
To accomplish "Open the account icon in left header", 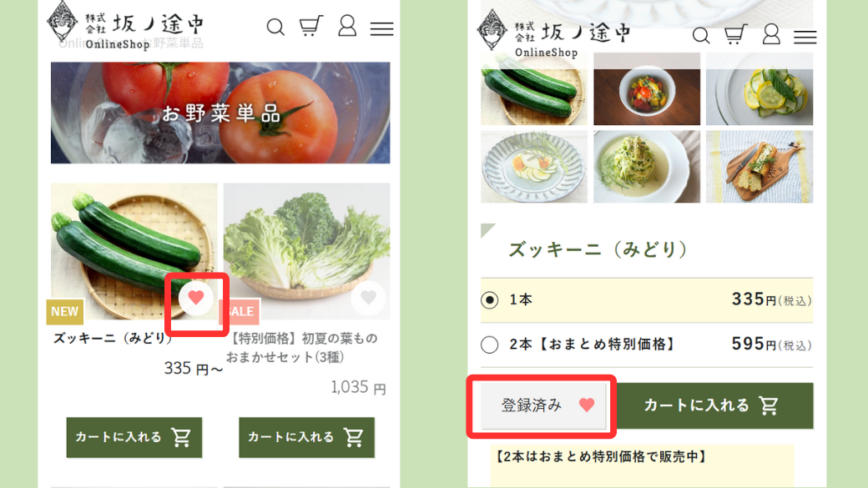I will coord(347,26).
